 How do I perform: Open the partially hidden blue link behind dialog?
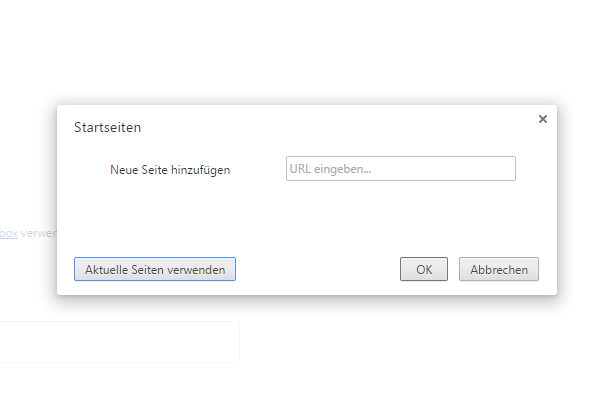pyautogui.click(x=8, y=233)
